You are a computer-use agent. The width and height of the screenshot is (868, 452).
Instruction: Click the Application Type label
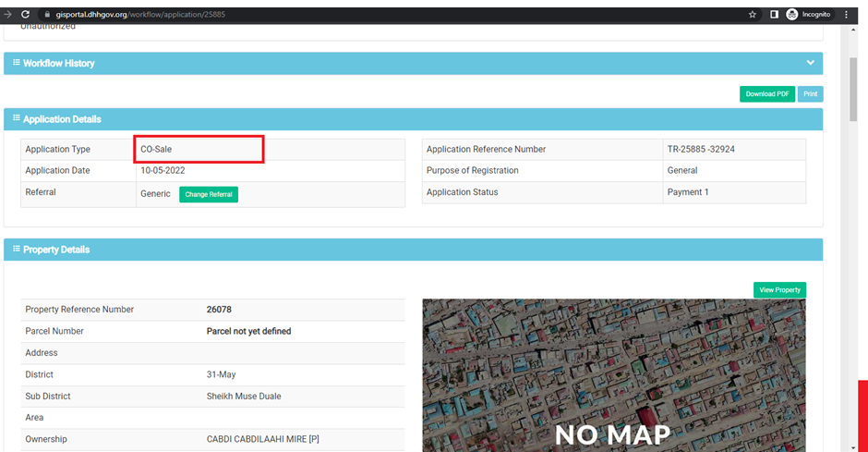[57, 150]
